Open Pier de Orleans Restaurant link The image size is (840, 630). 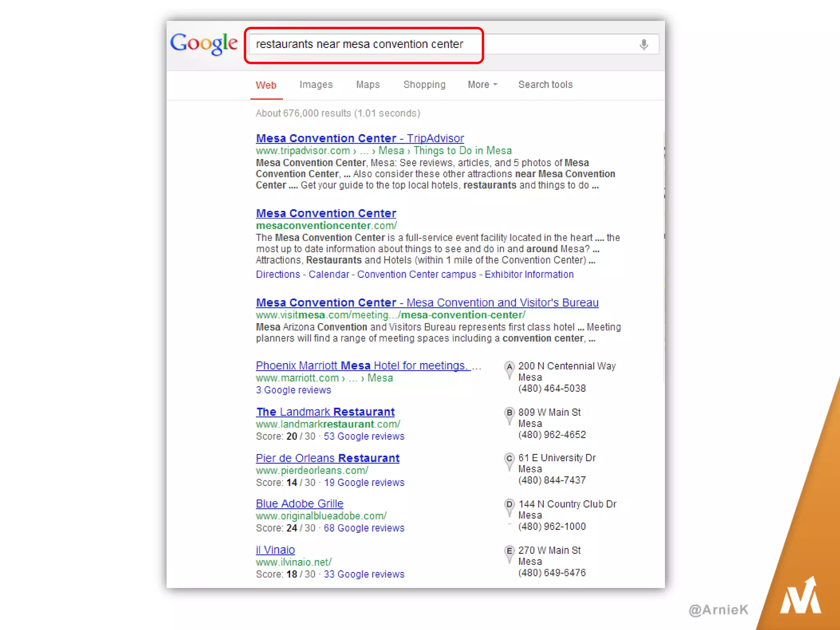327,458
